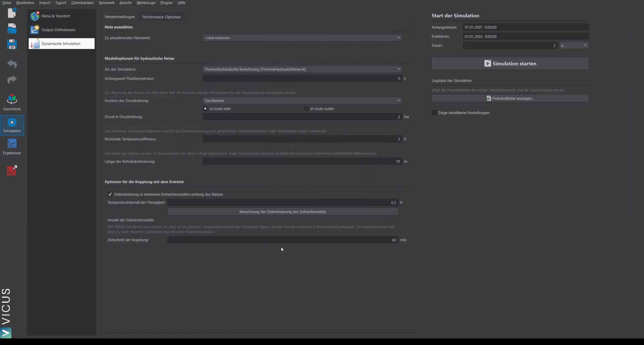The image size is (644, 345).
Task: Click the undo arrow icon
Action: point(12,64)
